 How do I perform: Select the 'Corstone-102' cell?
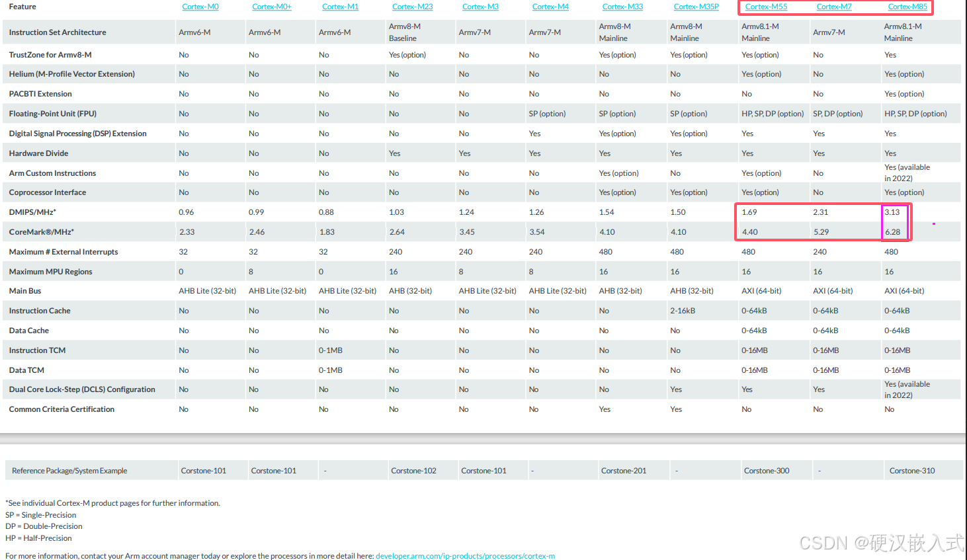(x=413, y=471)
